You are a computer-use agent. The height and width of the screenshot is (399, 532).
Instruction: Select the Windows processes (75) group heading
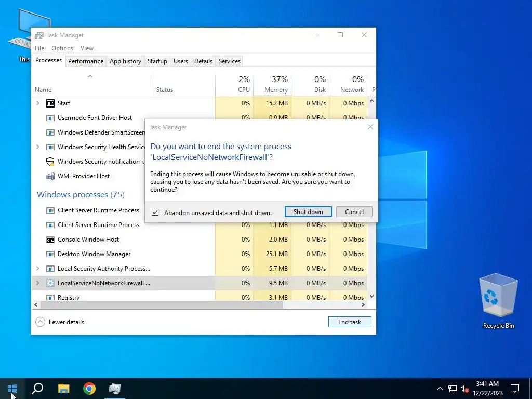pos(81,195)
